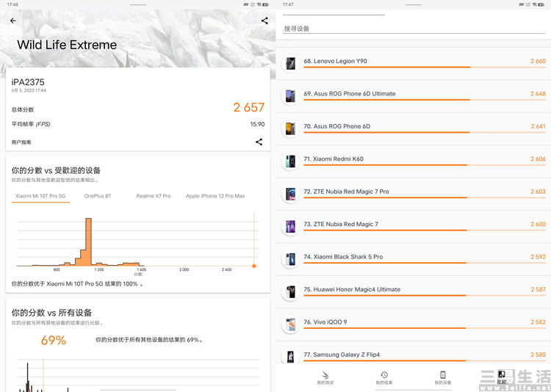
Task: Open the Xiaomi Black Shark 5 Pro thumbnail
Action: pyautogui.click(x=291, y=259)
